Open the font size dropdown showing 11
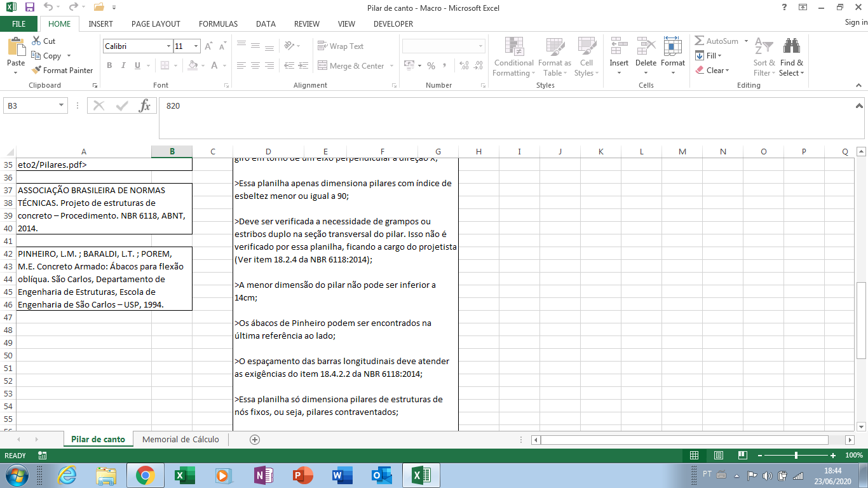Screen dimensions: 868x488 tap(196, 46)
